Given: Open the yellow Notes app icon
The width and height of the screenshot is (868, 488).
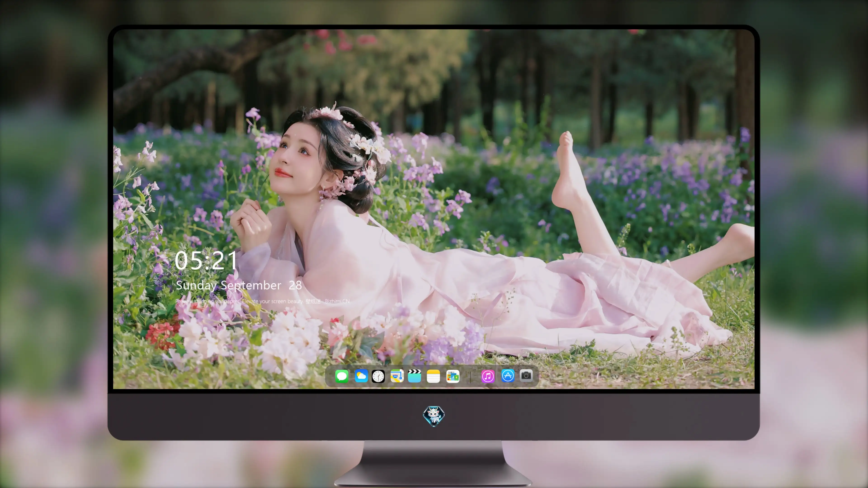Looking at the screenshot, I should [433, 376].
